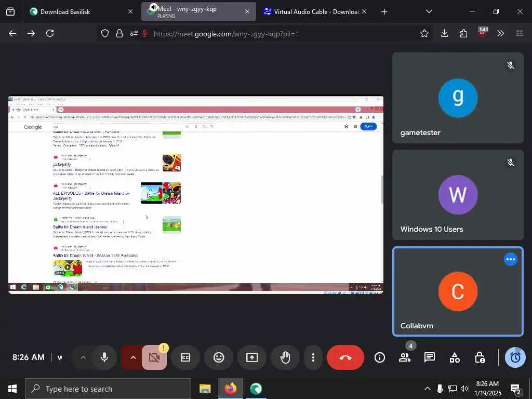
Task: Open ALL EPISODES Battle for Dream Island result
Action: pyautogui.click(x=91, y=195)
